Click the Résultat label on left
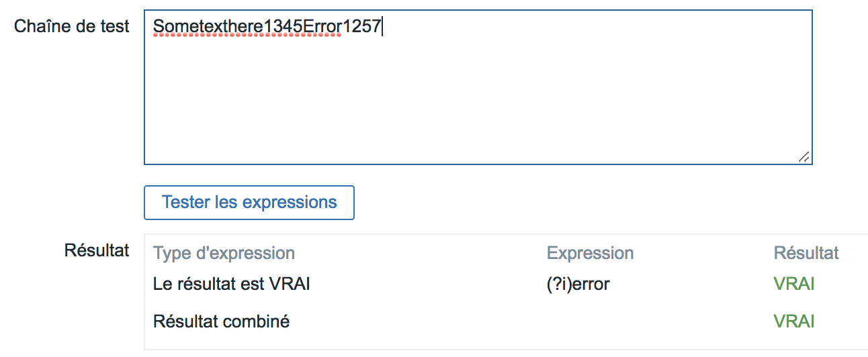This screenshot has height=357, width=868. click(x=97, y=250)
